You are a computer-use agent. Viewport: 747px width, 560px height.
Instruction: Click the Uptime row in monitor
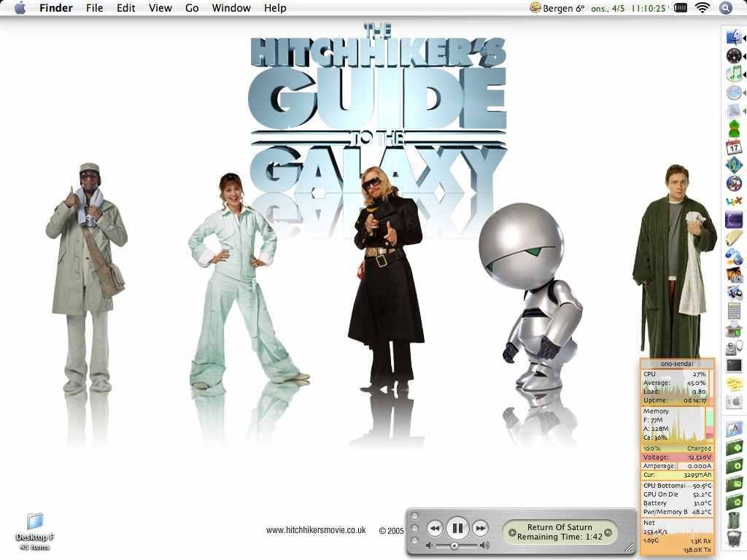[x=675, y=400]
